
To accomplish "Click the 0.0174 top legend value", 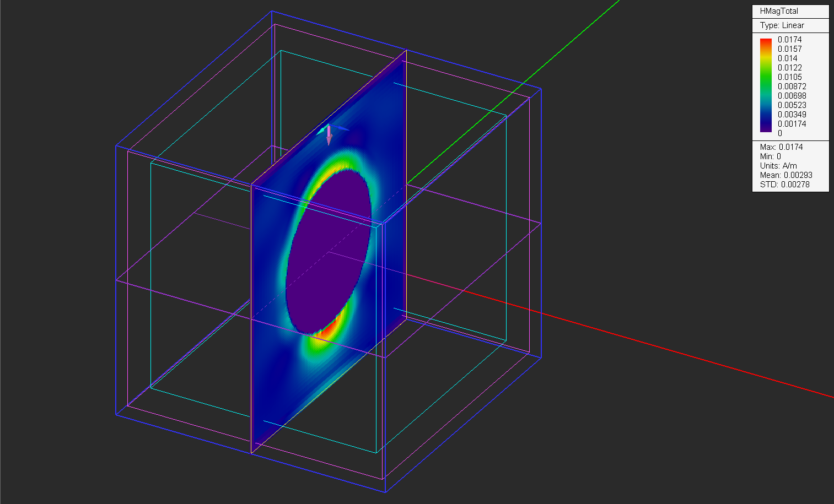I will [789, 40].
